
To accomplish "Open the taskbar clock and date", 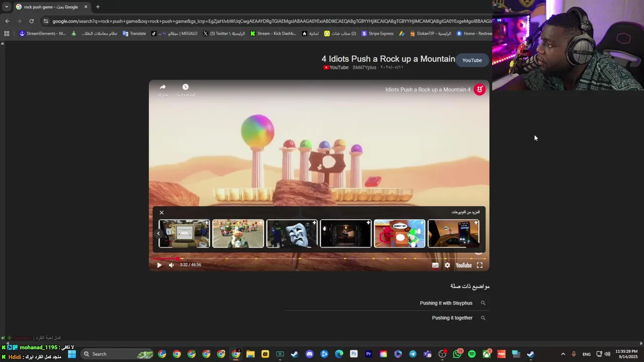I will tap(626, 354).
